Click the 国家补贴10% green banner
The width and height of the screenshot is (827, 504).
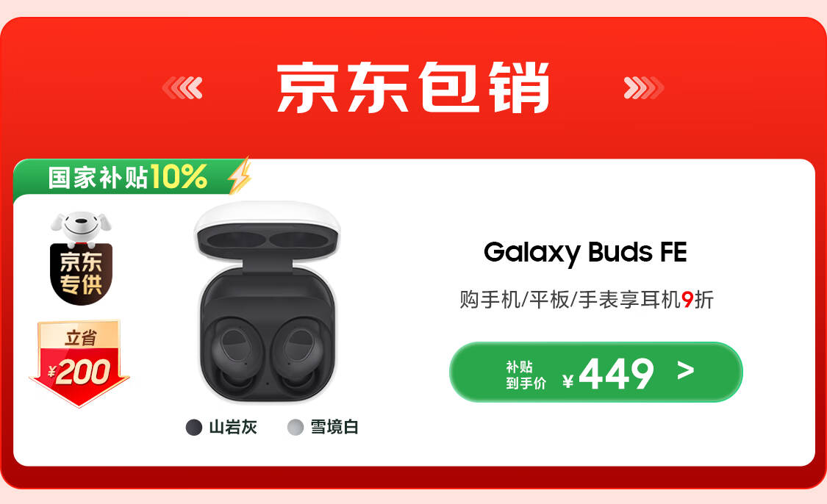pyautogui.click(x=132, y=176)
